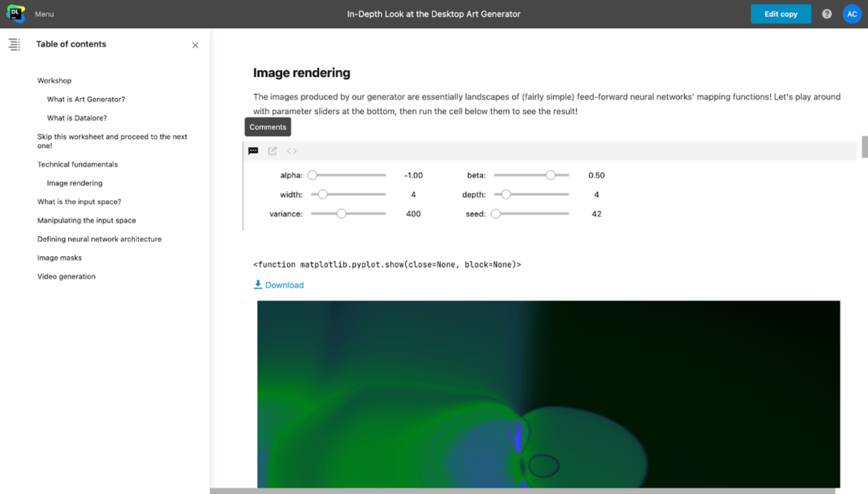The image size is (868, 494).
Task: Open the help question mark icon
Action: coord(826,14)
